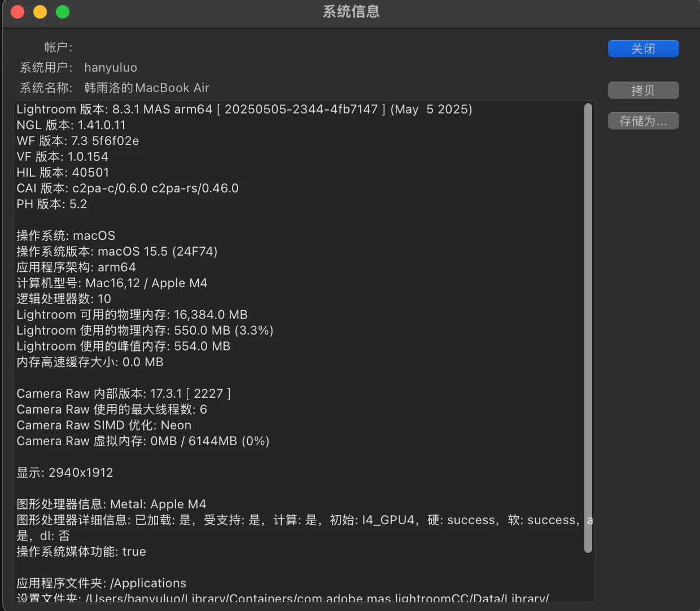Click the 系统名称: label
700x611 pixels.
46,88
